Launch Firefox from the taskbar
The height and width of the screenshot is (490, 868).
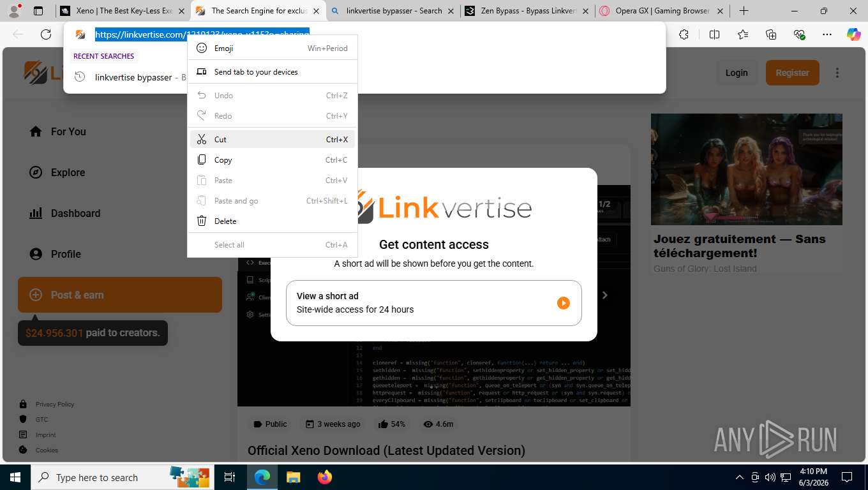(x=324, y=477)
